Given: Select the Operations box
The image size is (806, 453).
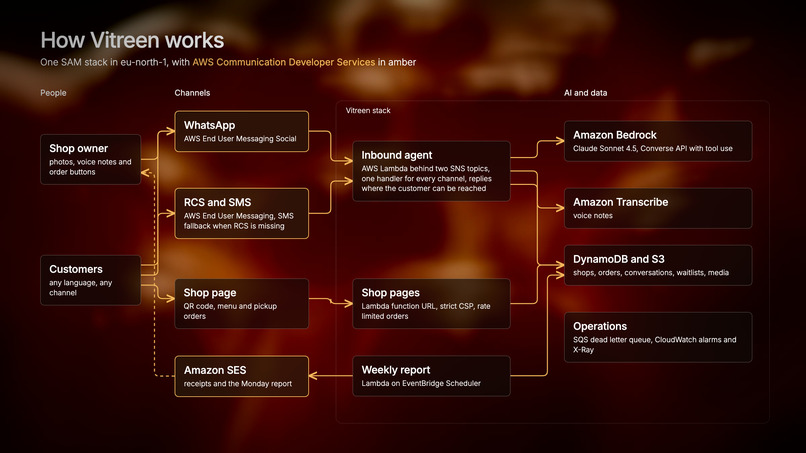Looking at the screenshot, I should tap(658, 337).
